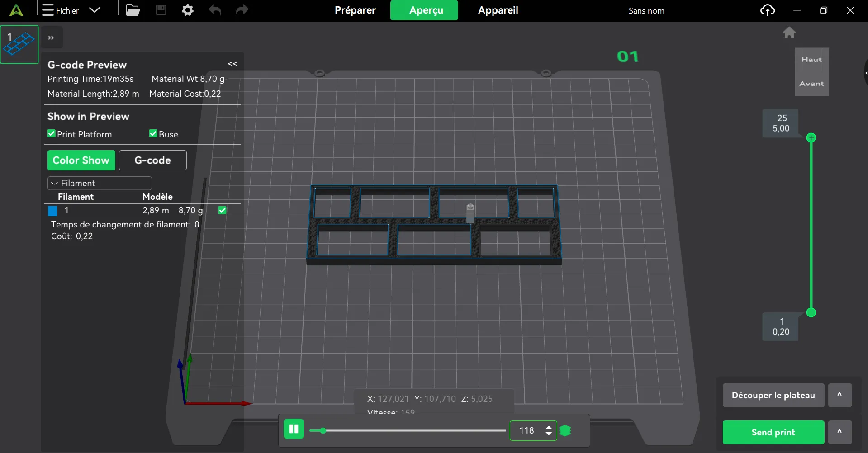Screen dimensions: 868x453
Task: Return to default view with home icon
Action: click(789, 32)
